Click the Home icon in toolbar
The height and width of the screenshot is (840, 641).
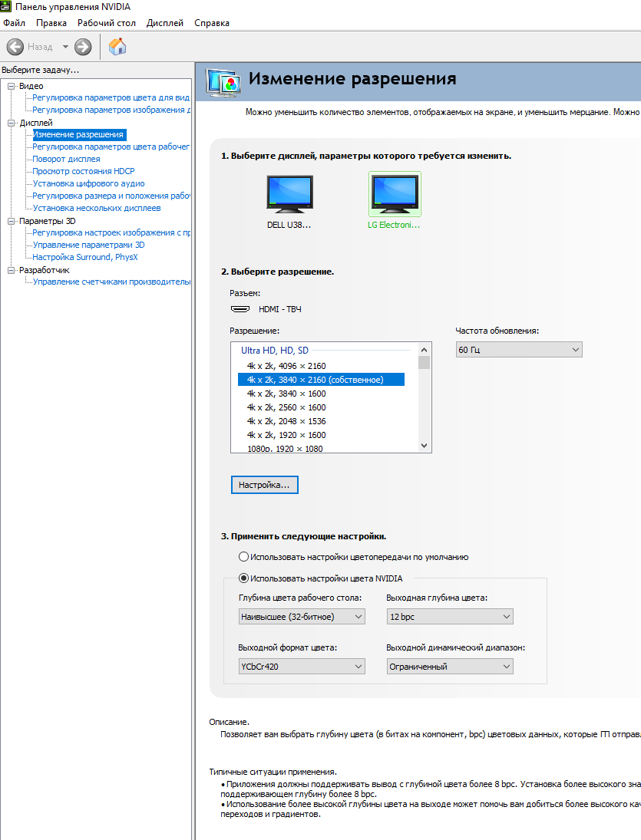coord(117,47)
